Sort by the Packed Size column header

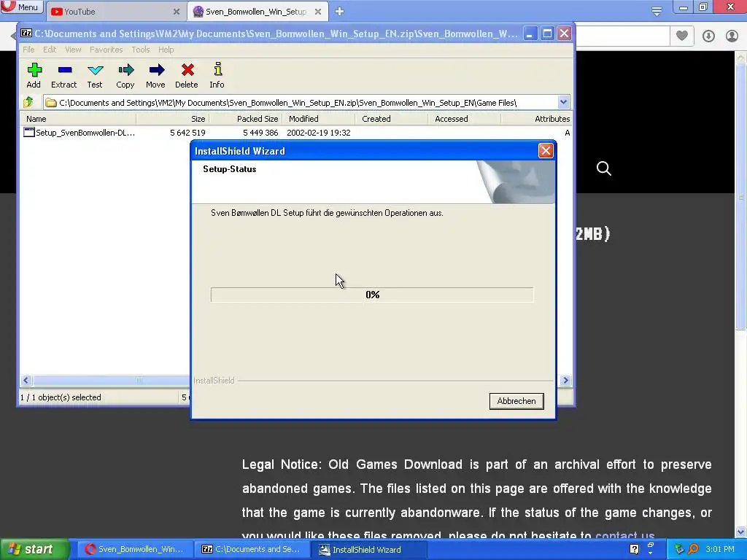tap(245, 119)
